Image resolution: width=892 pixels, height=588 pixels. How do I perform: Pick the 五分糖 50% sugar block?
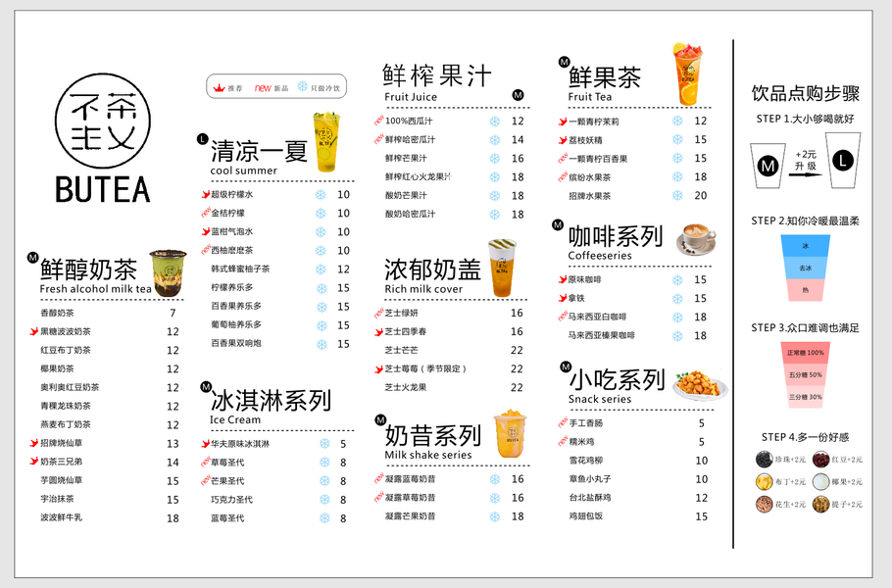click(x=805, y=374)
